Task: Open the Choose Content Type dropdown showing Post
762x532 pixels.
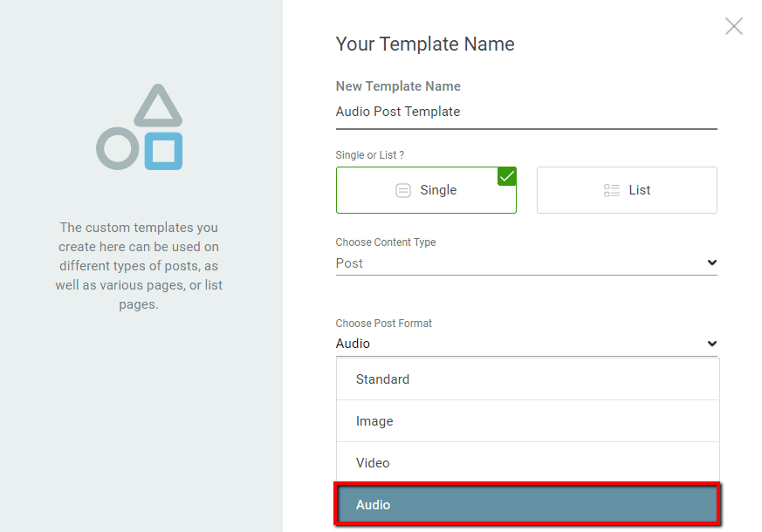Action: 524,263
